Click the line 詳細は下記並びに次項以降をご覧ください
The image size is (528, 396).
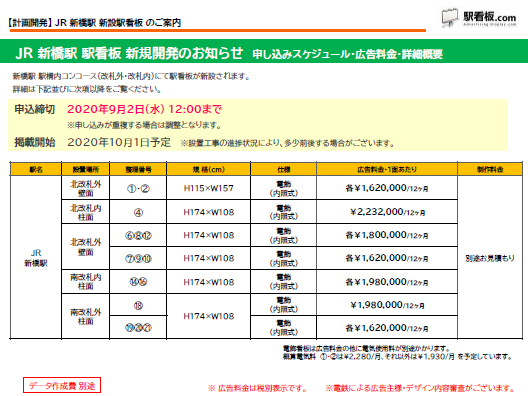click(x=87, y=89)
